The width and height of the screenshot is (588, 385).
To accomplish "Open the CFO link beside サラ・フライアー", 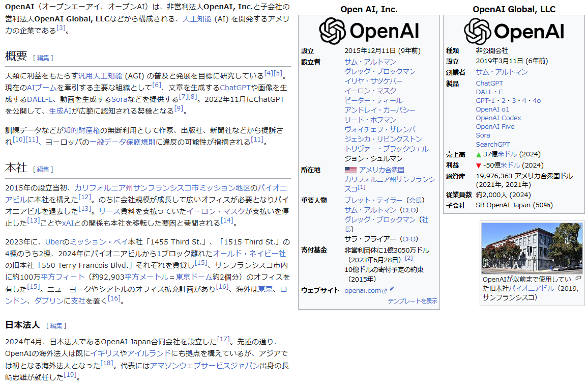I will tap(409, 239).
